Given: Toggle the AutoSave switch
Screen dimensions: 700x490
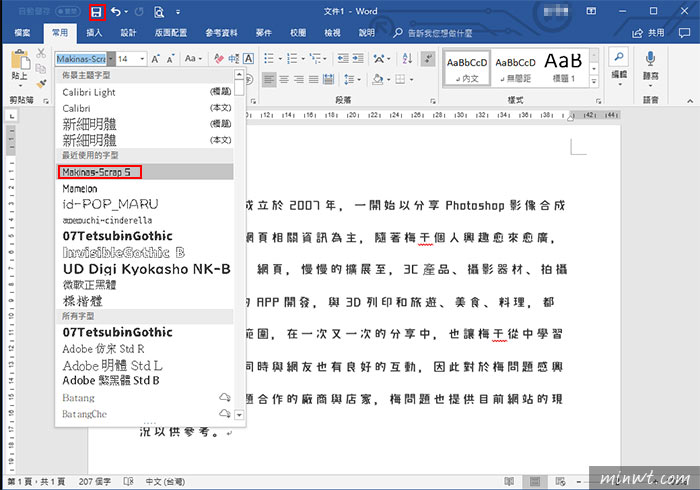Looking at the screenshot, I should pyautogui.click(x=68, y=12).
